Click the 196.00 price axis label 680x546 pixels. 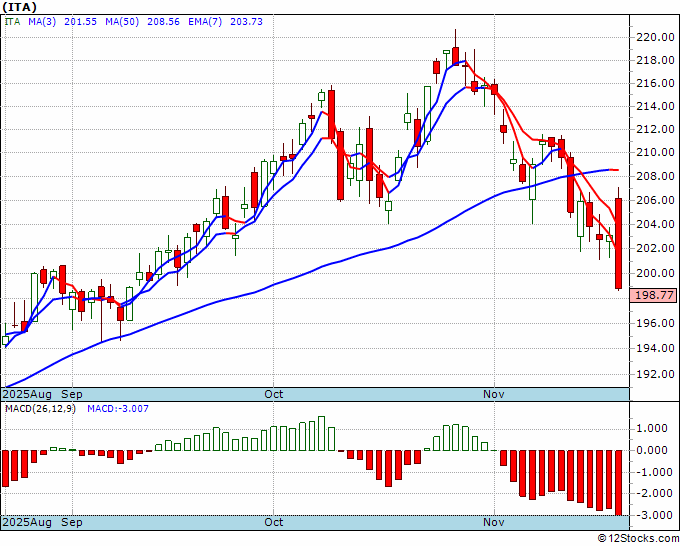pos(655,323)
